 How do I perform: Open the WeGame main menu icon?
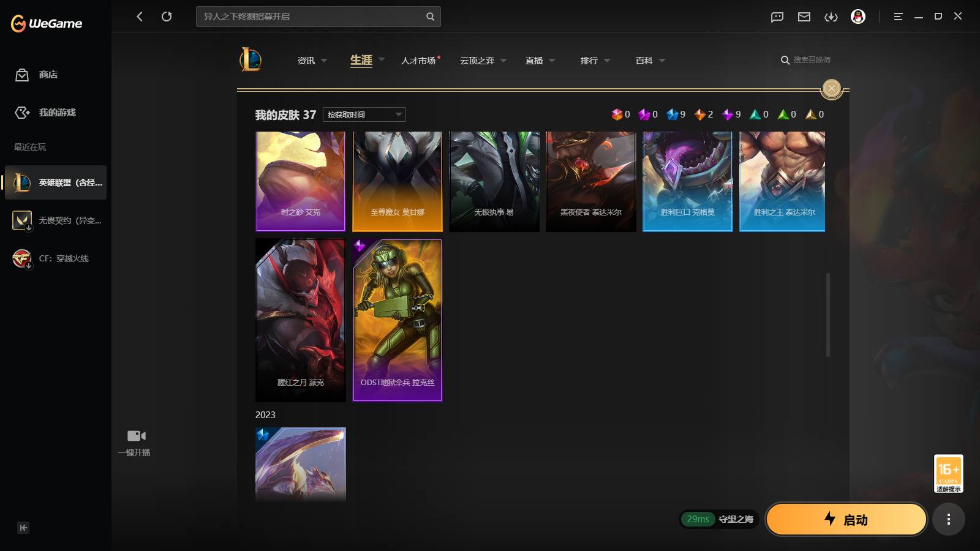pos(898,17)
